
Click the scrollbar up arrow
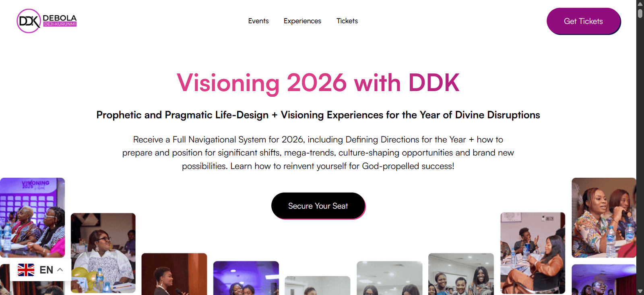(640, 4)
